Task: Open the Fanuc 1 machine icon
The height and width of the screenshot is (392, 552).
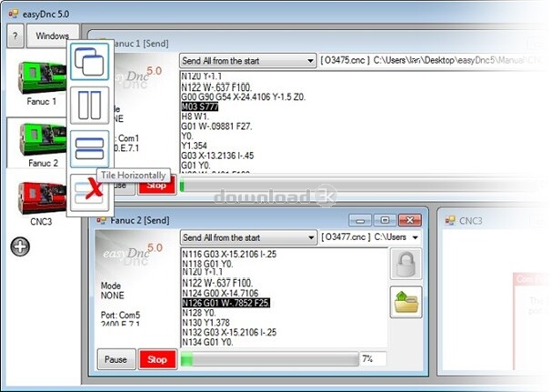Action: [42, 78]
